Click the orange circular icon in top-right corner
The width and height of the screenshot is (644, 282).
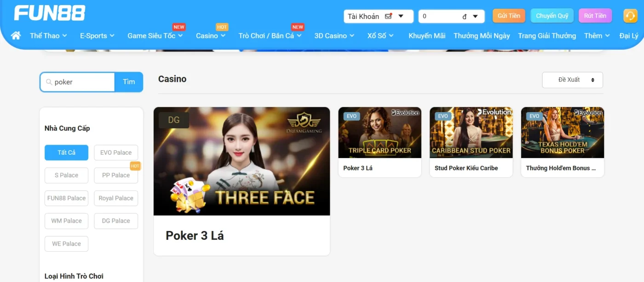[630, 15]
